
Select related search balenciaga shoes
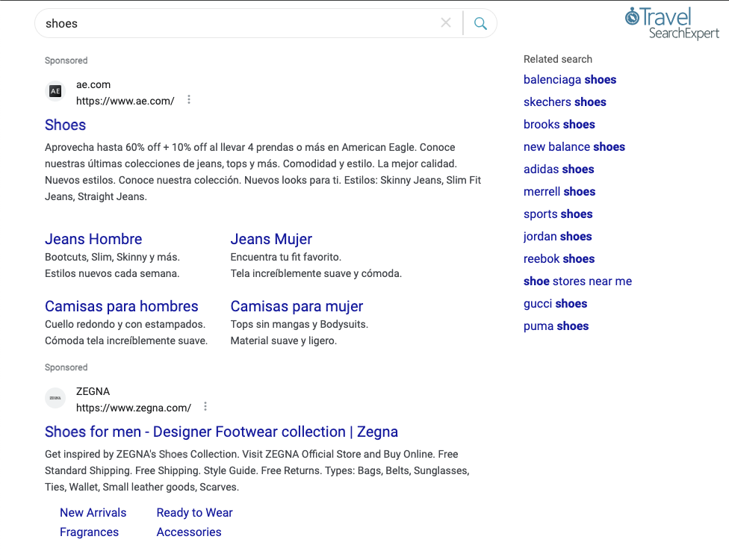[570, 79]
